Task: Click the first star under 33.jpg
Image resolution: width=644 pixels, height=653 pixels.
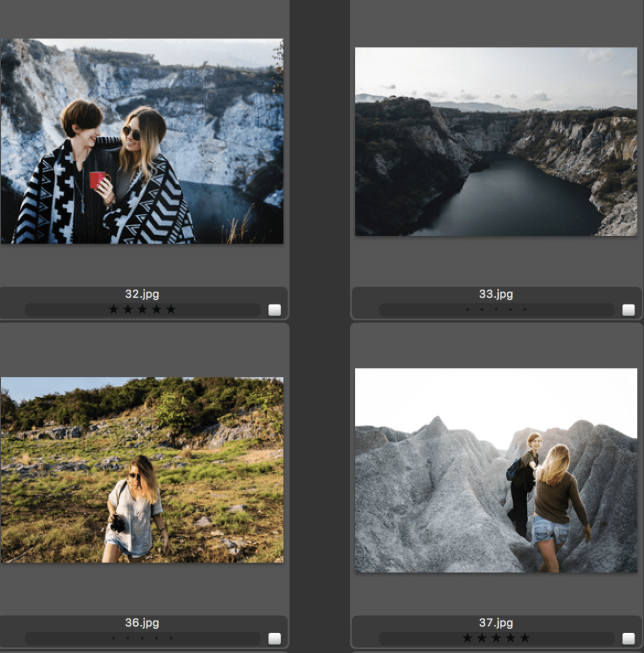Action: point(467,310)
